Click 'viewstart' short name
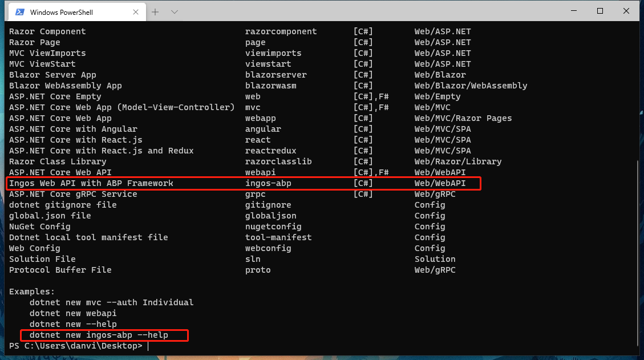The height and width of the screenshot is (360, 644). pos(268,64)
